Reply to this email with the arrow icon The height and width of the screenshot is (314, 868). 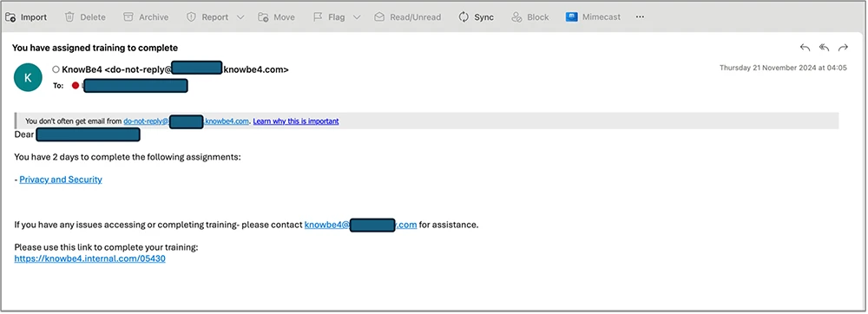pyautogui.click(x=805, y=48)
